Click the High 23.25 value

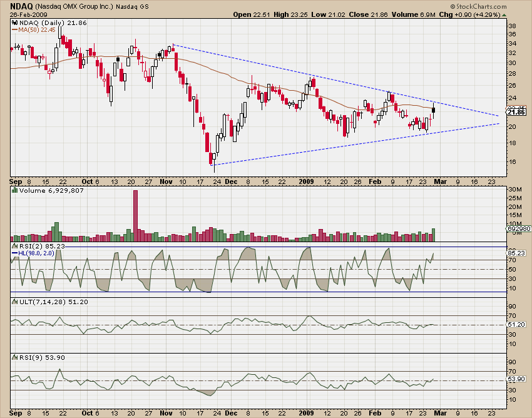291,14
